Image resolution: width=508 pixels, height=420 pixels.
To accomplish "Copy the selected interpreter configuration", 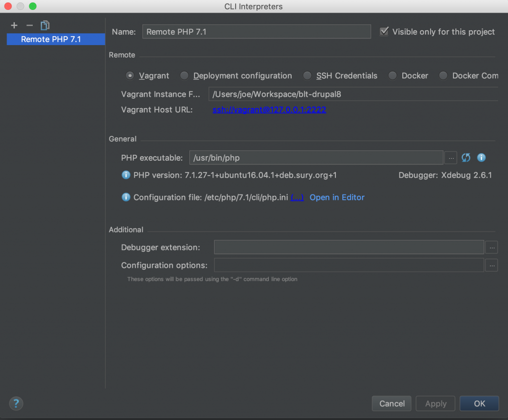I will pos(45,25).
